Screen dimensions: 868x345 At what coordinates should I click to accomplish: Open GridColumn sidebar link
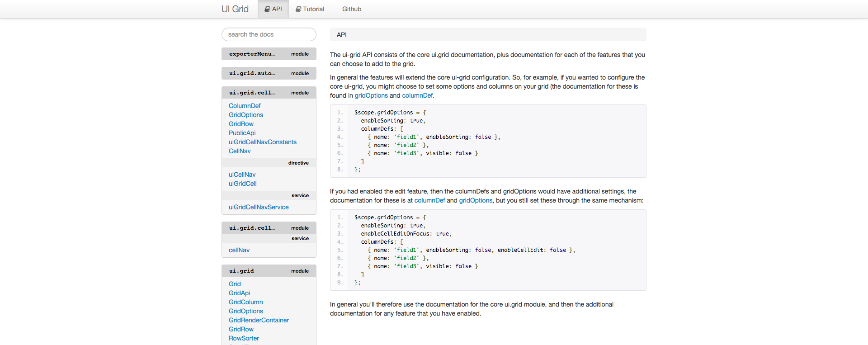tap(246, 302)
